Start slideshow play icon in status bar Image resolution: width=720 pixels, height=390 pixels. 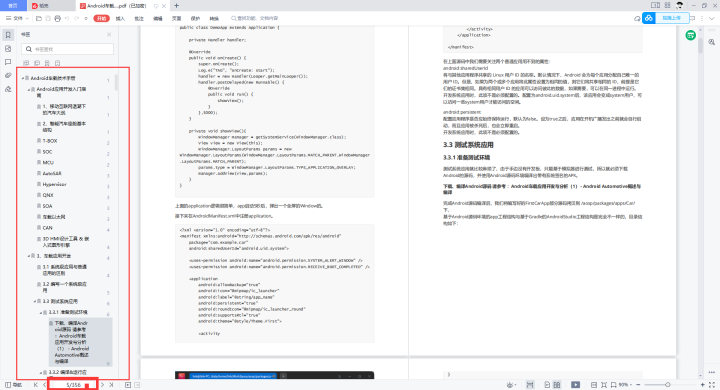[575, 385]
